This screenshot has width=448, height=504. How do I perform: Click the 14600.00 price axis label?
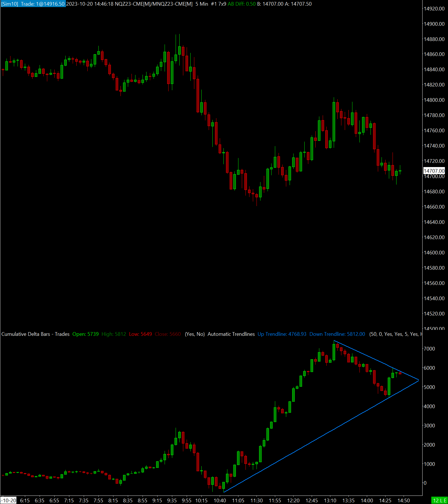click(434, 253)
